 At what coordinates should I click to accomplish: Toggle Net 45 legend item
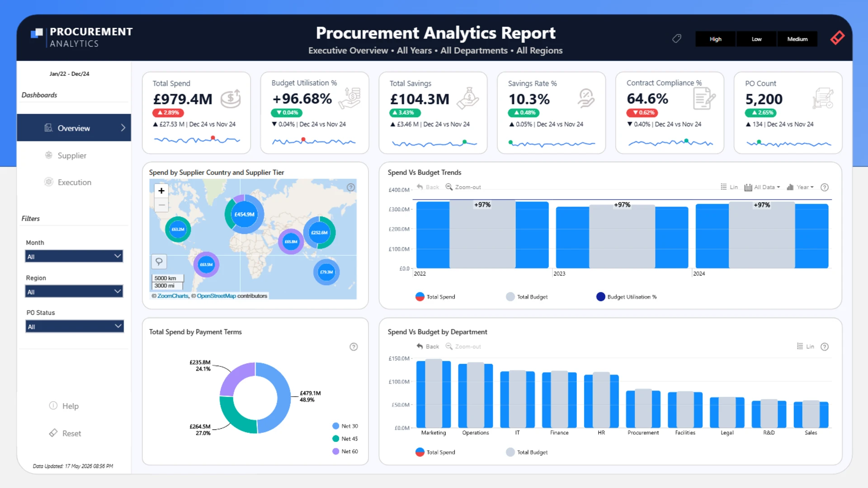(x=345, y=439)
